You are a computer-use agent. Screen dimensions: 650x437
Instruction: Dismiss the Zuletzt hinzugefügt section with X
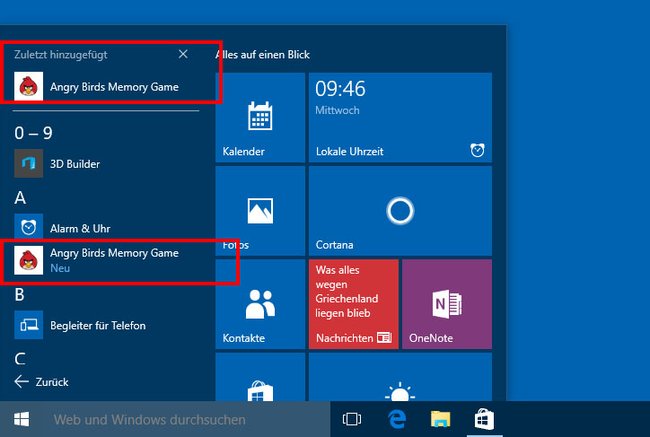[183, 54]
